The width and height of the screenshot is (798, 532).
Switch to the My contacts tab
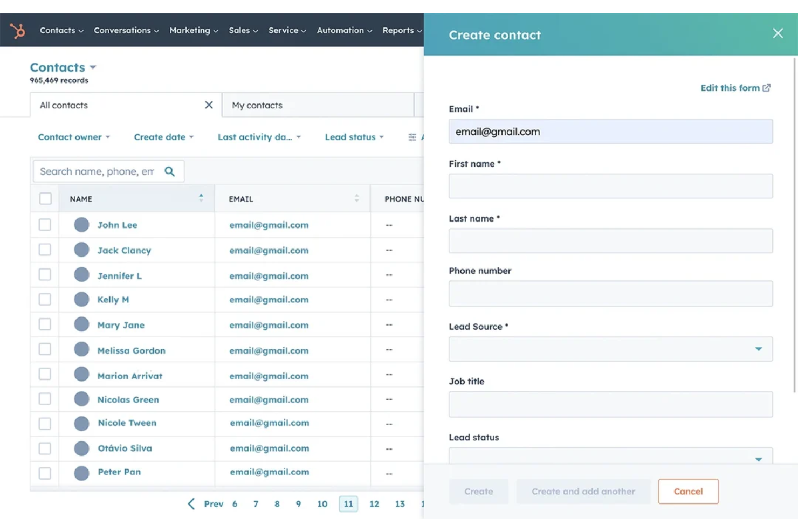318,105
